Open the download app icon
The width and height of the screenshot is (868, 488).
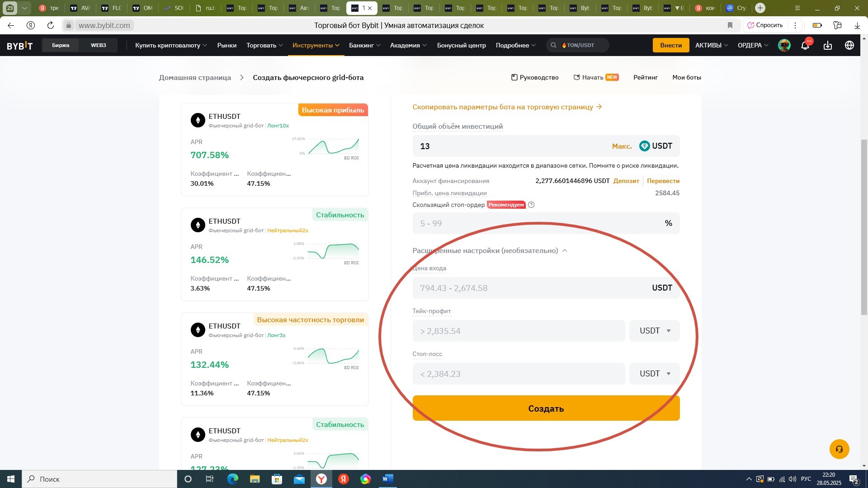[828, 45]
